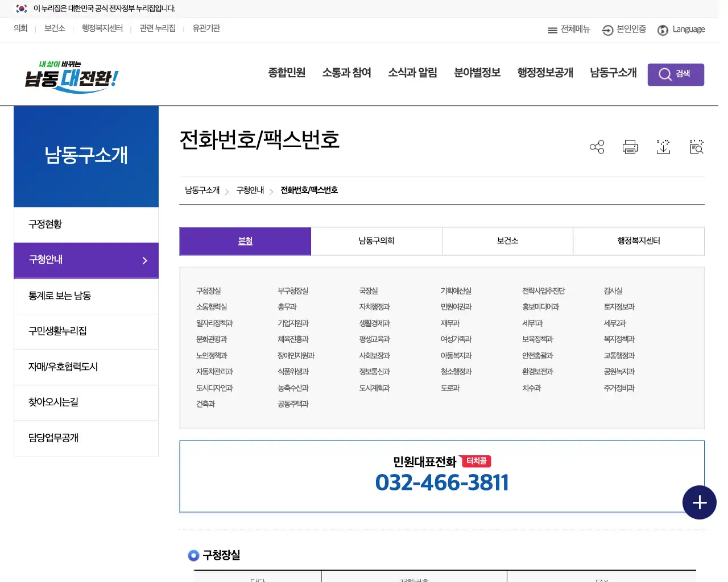
Task: Click the purple 검색 search button
Action: tap(676, 74)
